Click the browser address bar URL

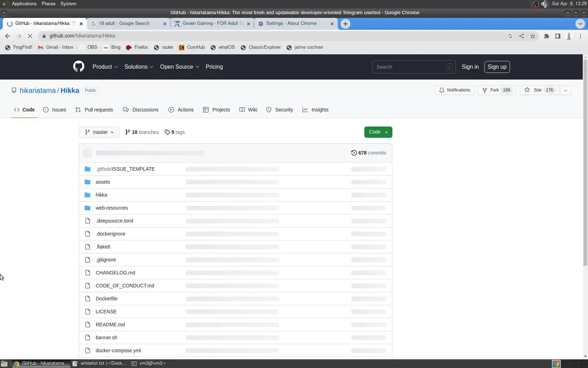(82, 36)
